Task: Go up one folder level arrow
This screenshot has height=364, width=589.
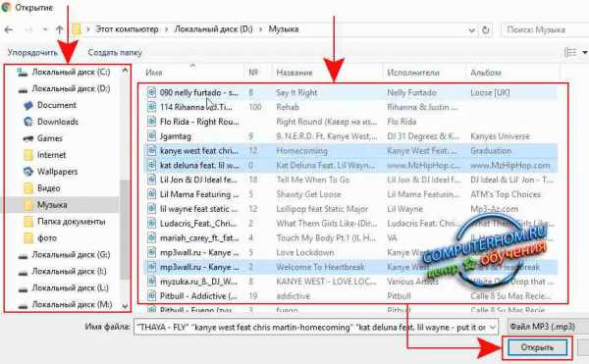Action: [x=59, y=29]
